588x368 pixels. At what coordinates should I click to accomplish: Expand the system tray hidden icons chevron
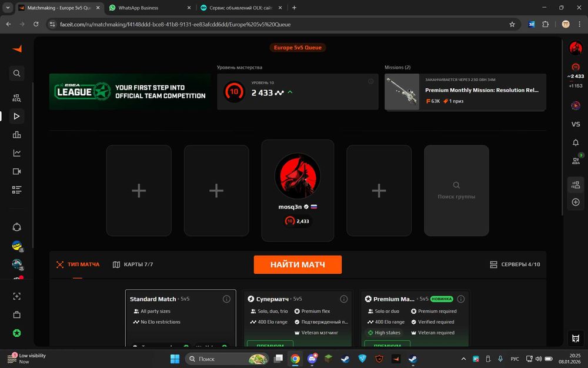tap(463, 359)
